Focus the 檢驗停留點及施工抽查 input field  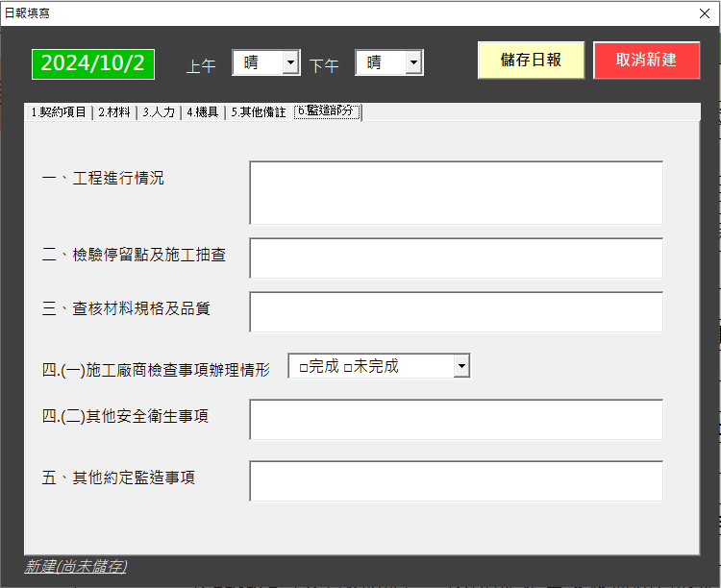coord(456,258)
